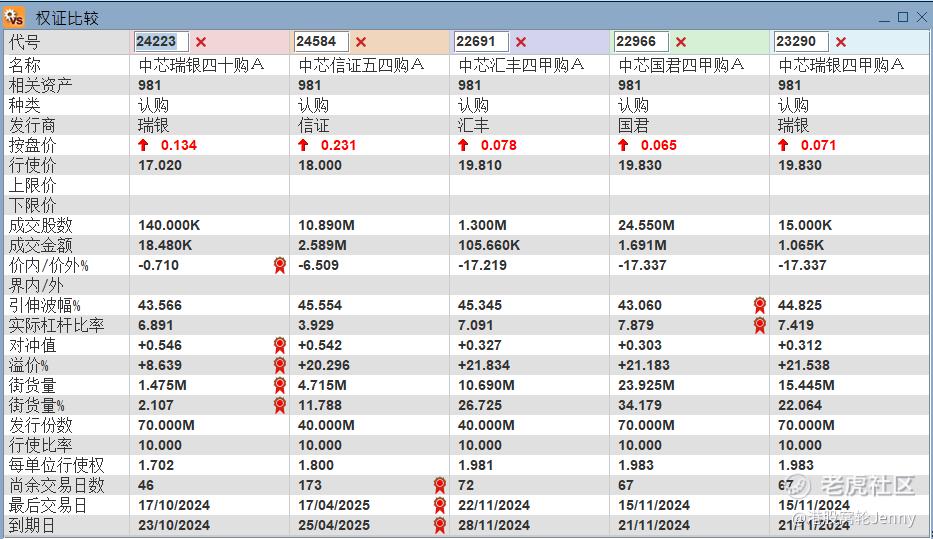Remove warrant 24223 with its red X
The width and height of the screenshot is (933, 539).
201,42
